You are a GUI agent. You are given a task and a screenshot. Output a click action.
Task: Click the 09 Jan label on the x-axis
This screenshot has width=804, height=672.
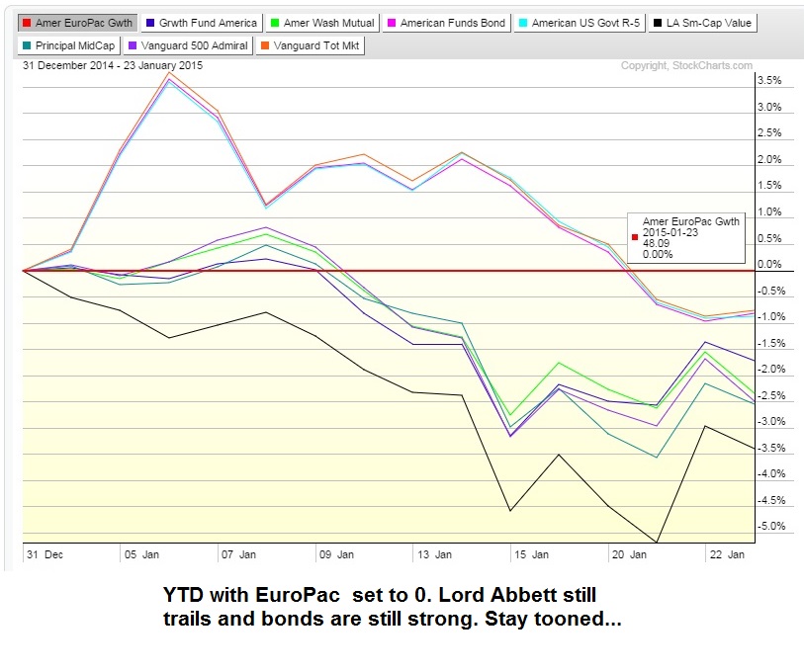click(x=337, y=554)
